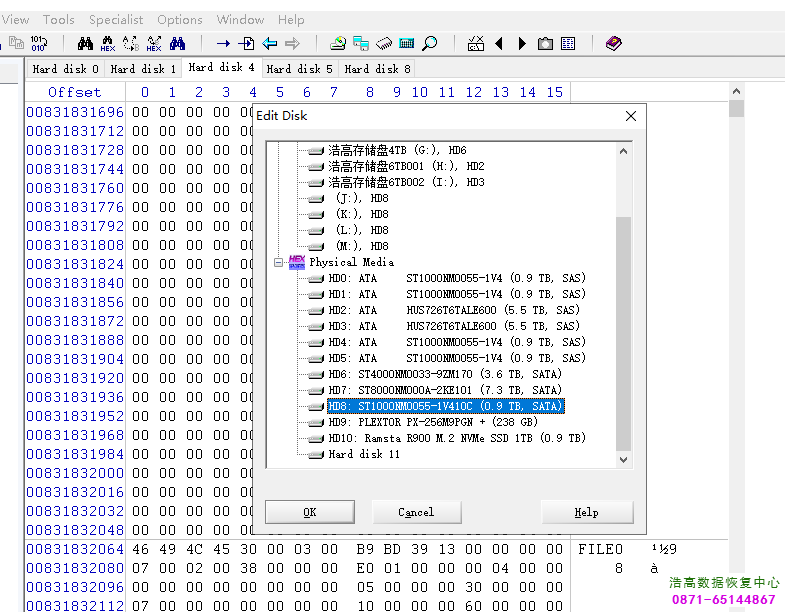Open the Specialist menu

[116, 19]
